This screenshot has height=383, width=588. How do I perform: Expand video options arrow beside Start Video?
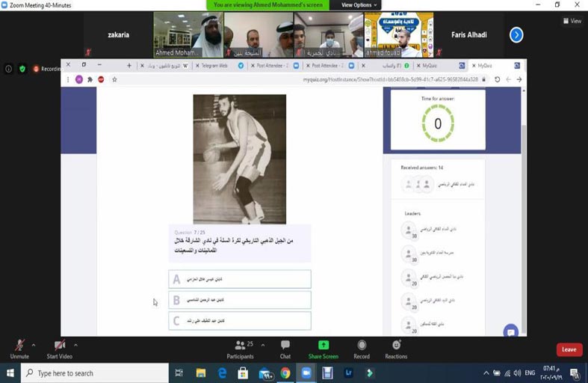point(75,345)
